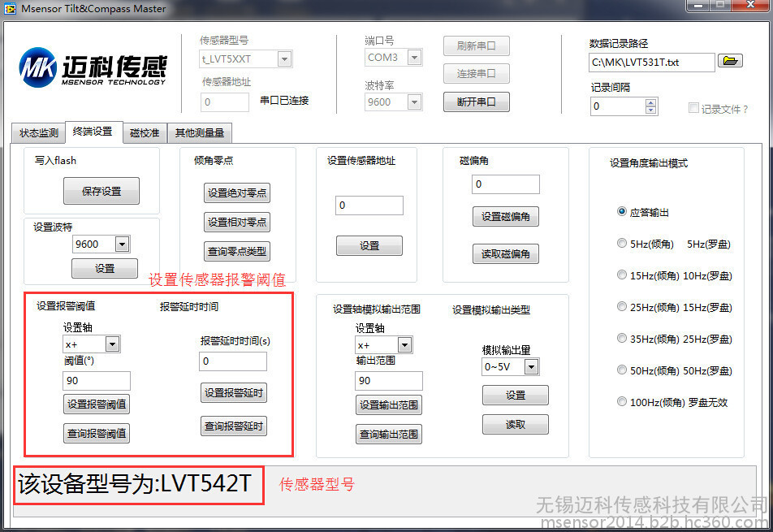Increase the 记录间隔 value with up arrow
Image resolution: width=773 pixels, height=532 pixels.
tap(651, 102)
